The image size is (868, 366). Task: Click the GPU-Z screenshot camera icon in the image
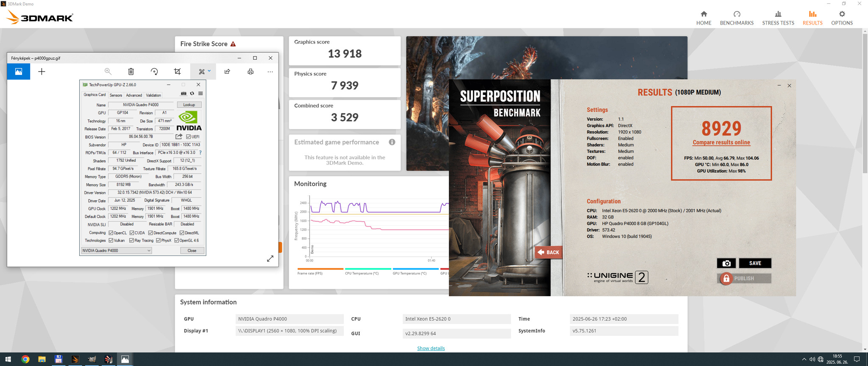184,94
